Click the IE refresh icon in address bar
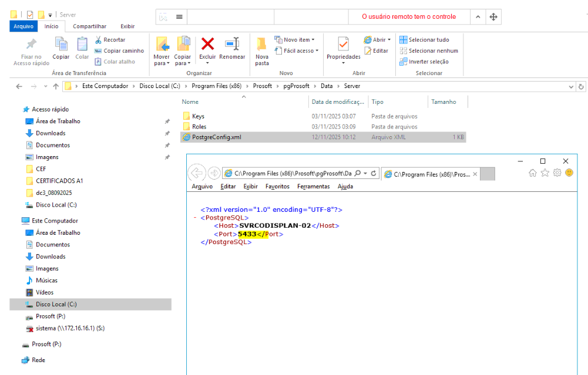The image size is (588, 375). (x=373, y=174)
